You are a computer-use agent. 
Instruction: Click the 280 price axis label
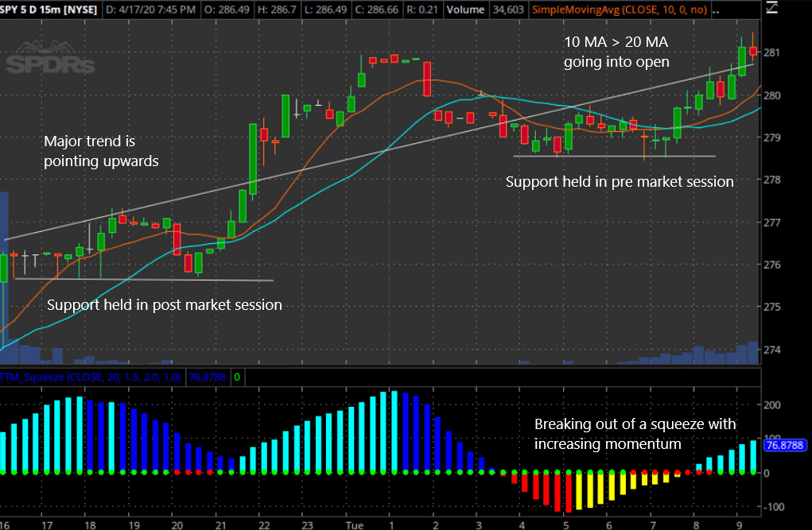(x=771, y=95)
